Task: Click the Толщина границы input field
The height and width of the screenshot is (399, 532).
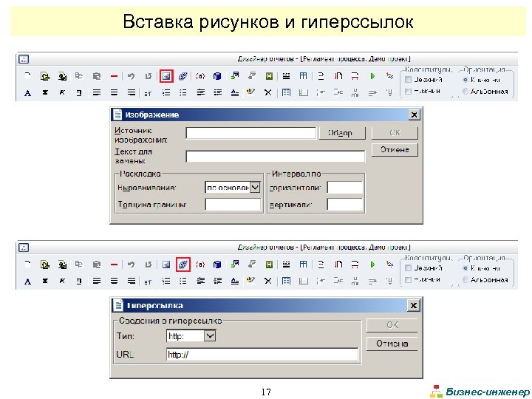Action: point(233,204)
